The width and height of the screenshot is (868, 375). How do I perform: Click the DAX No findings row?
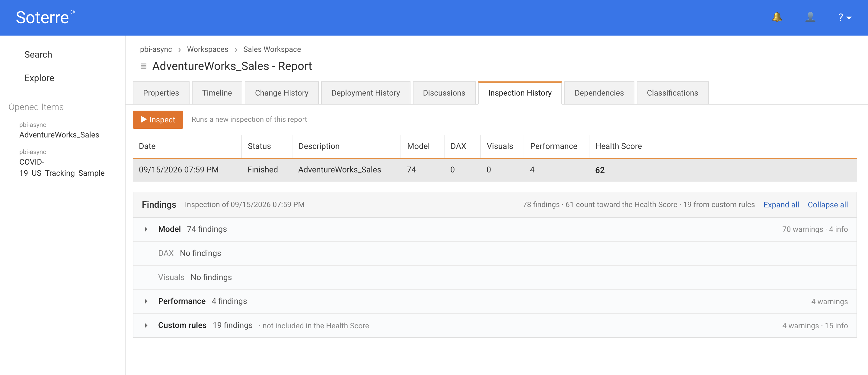click(x=495, y=254)
